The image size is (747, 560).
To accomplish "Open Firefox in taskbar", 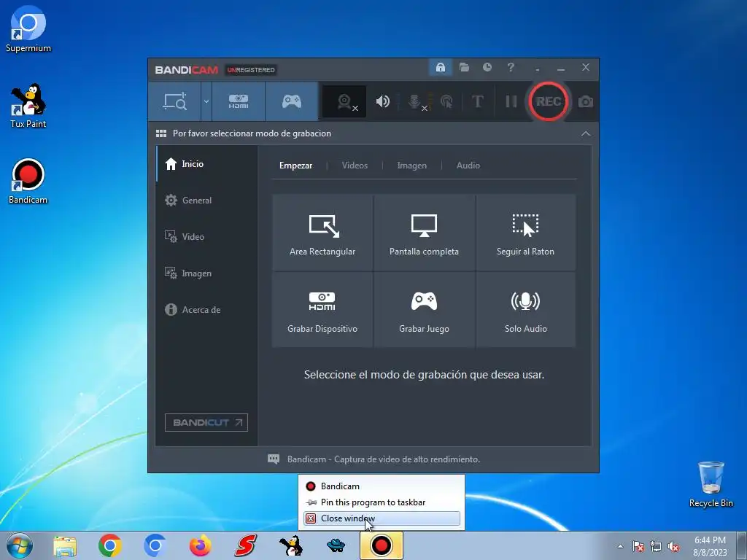I will [200, 545].
